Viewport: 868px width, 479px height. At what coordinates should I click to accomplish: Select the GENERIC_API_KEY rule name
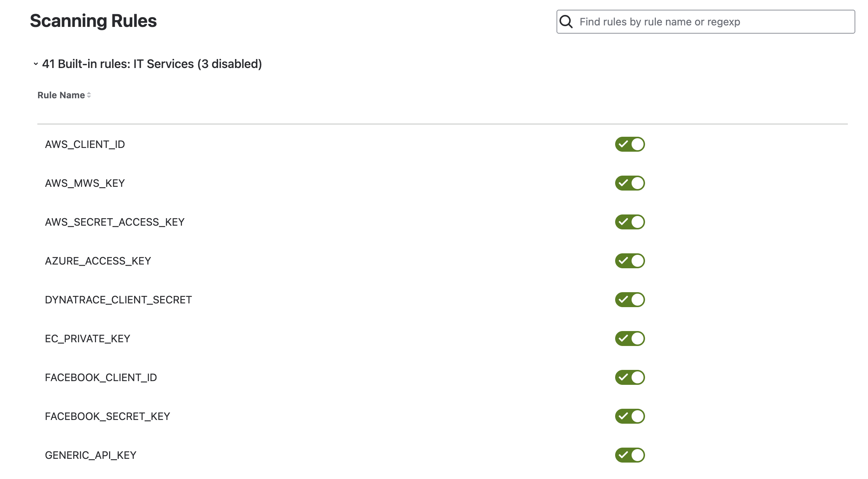(90, 455)
